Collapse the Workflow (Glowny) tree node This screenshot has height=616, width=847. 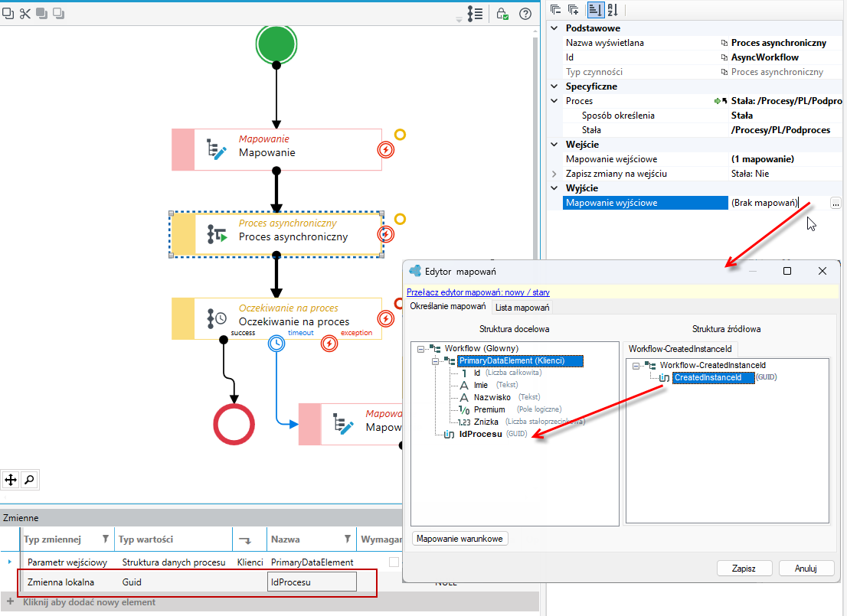click(x=420, y=349)
